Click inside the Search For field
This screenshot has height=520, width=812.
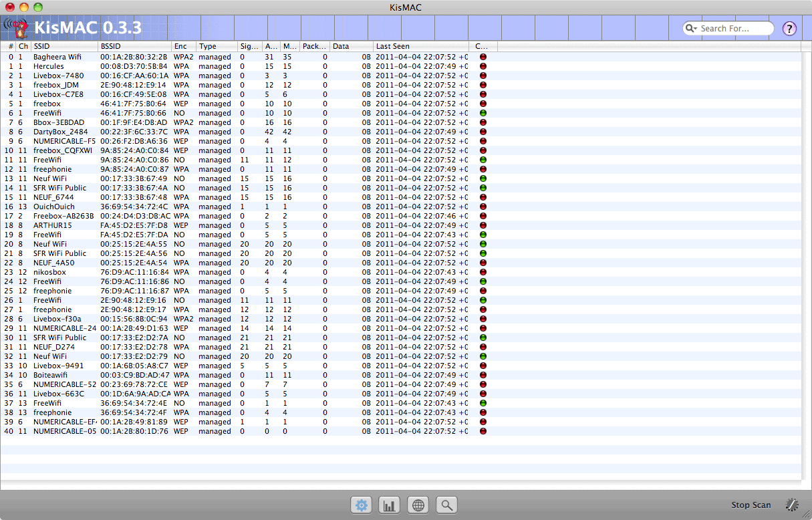[x=732, y=29]
